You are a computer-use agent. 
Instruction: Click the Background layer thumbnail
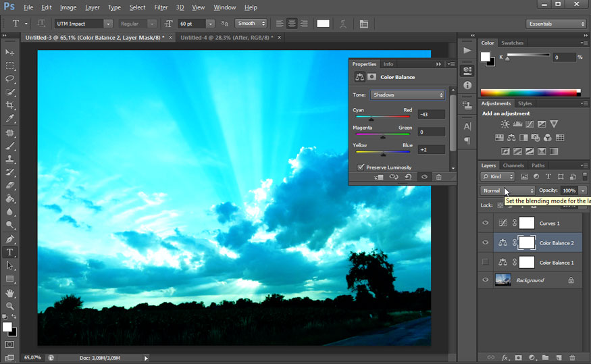503,280
